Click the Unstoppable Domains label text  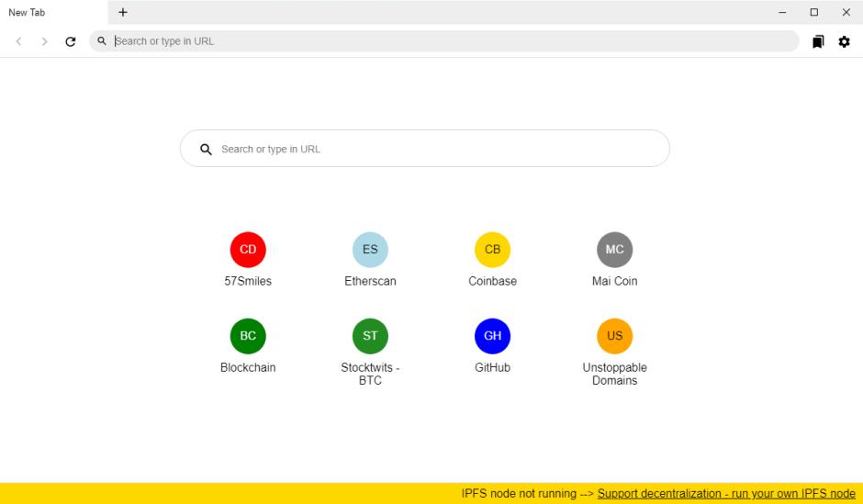click(x=614, y=375)
